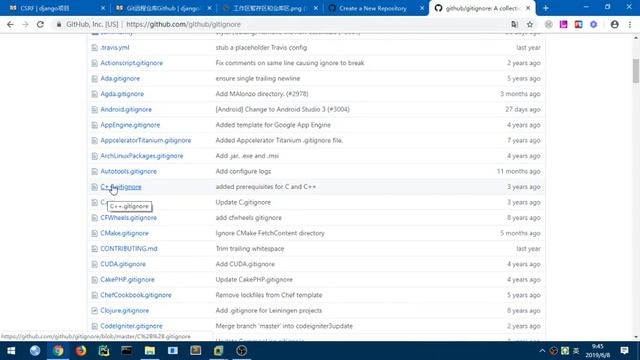Open ArchLinuxPackages.gitignore file
The width and height of the screenshot is (640, 360).
142,156
